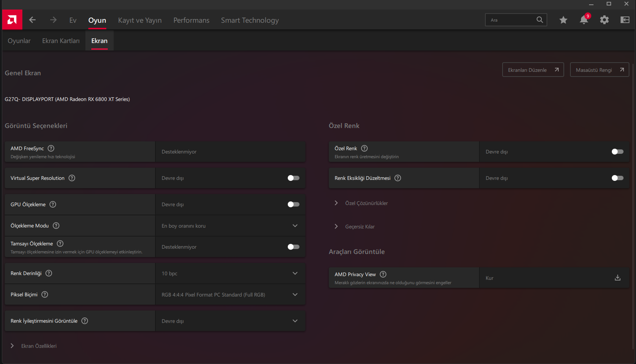Viewport: 636px width, 364px height.
Task: Select the Ekran subtab
Action: pyautogui.click(x=99, y=41)
